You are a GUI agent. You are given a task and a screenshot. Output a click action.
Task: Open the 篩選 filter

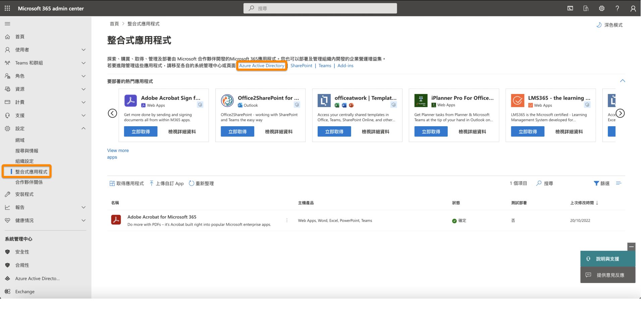(x=602, y=183)
